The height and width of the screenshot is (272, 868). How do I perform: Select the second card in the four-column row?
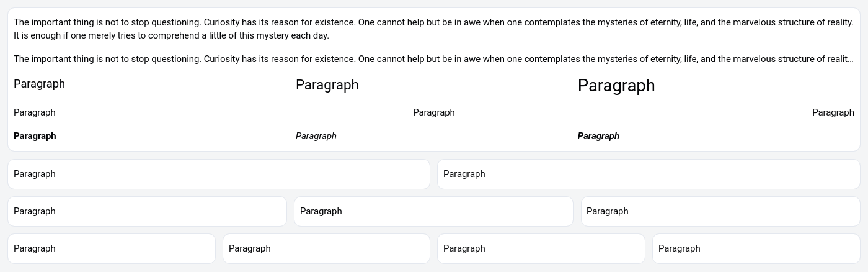[x=326, y=248]
